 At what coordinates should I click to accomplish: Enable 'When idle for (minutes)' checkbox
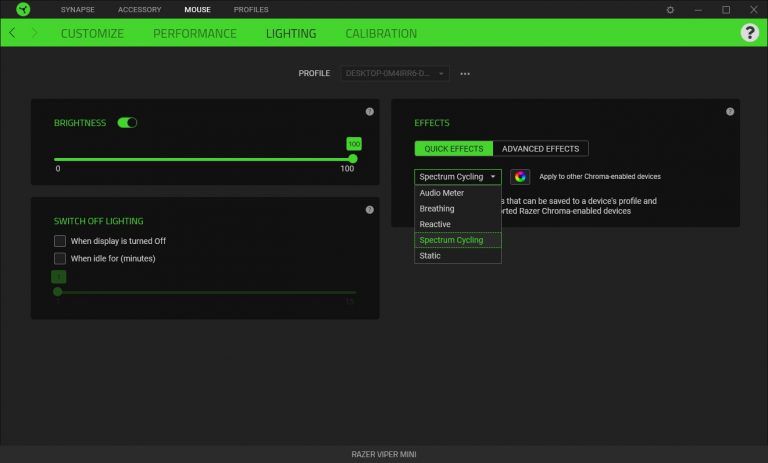[x=60, y=258]
